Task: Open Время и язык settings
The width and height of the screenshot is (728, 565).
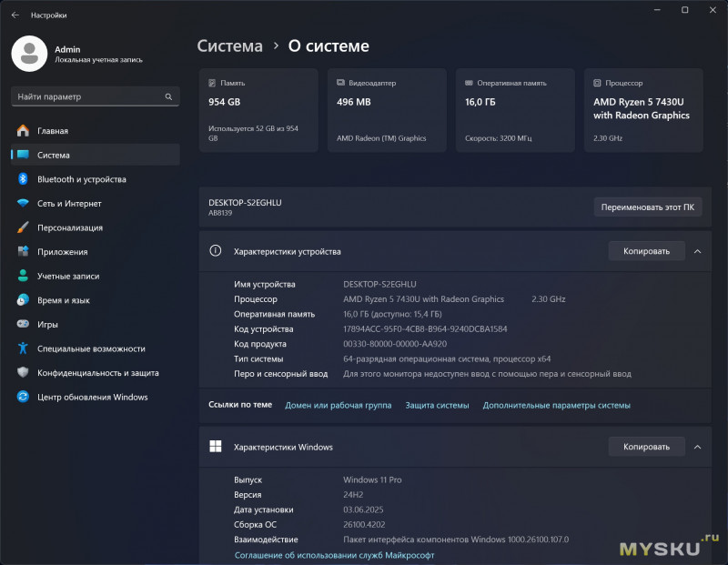Action: pos(96,300)
